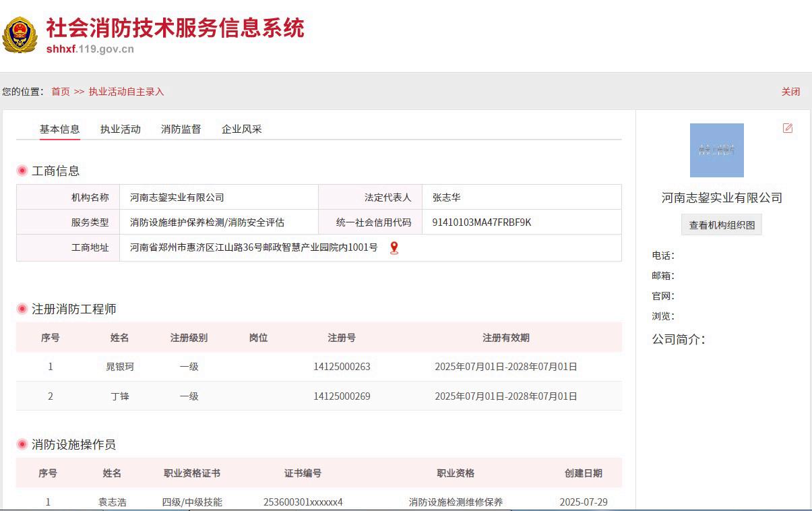812x511 pixels.
Task: Click the red bullet beside 工商信息
Action: point(22,171)
